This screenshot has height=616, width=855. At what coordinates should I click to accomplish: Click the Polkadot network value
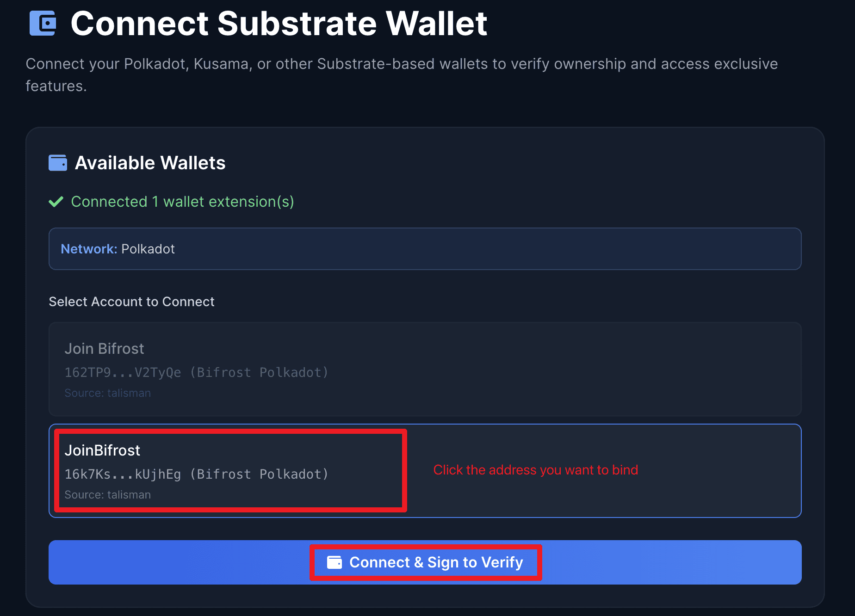[148, 249]
